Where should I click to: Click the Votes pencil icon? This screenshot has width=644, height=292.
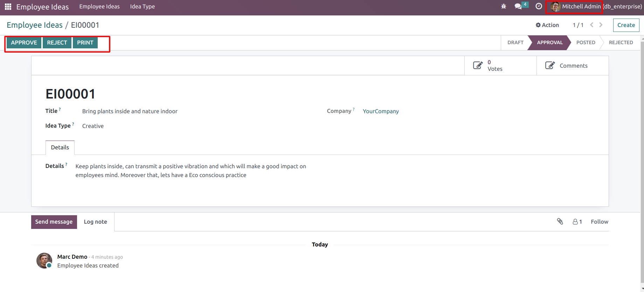478,66
